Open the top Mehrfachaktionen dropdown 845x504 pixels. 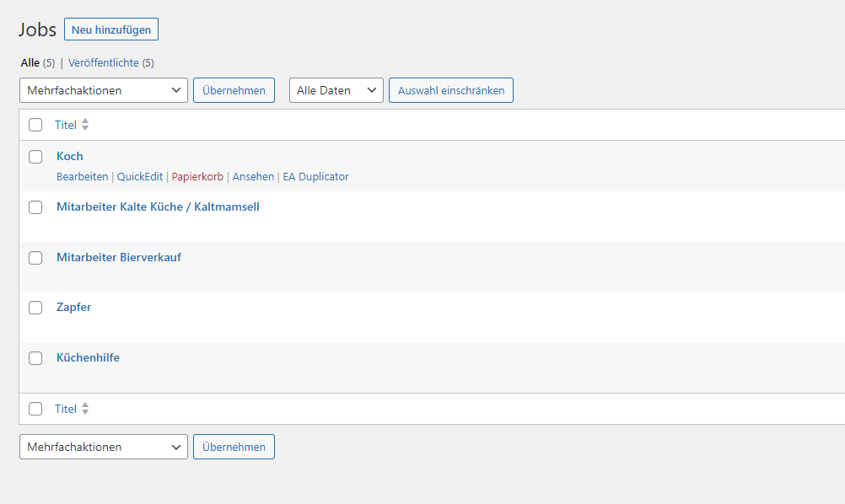pyautogui.click(x=103, y=90)
